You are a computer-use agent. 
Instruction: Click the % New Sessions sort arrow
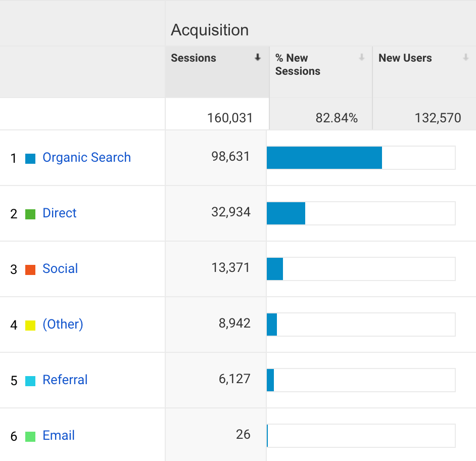[x=362, y=58]
